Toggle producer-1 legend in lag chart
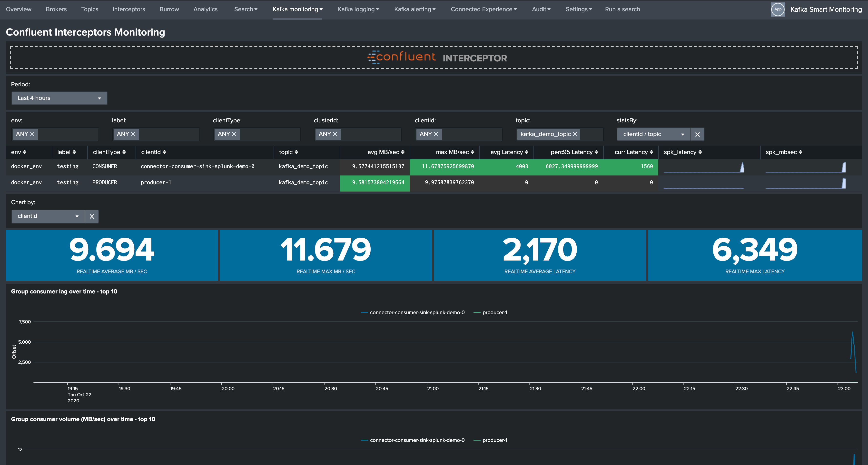 (x=490, y=312)
